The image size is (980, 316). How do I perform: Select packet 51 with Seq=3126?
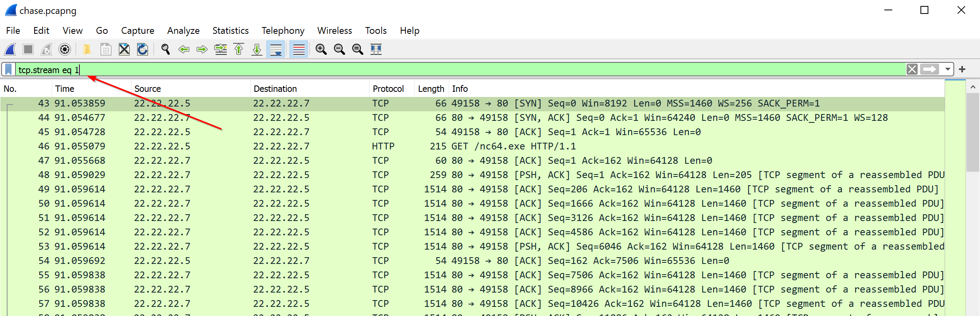[473, 218]
